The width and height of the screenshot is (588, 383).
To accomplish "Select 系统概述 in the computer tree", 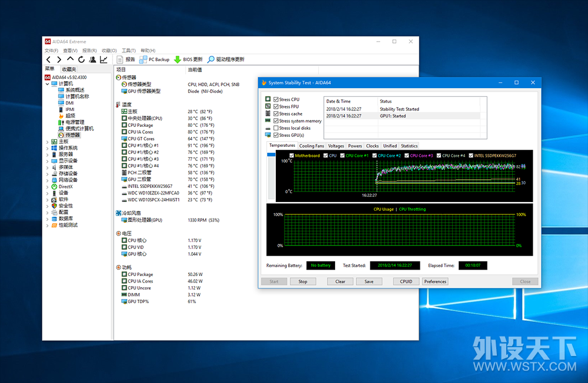I will (x=71, y=90).
